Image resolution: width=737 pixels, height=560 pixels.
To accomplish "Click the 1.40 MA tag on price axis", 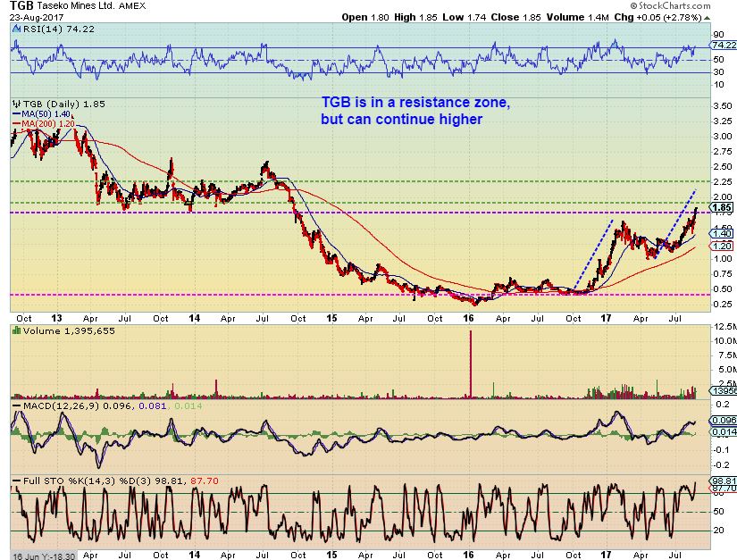I will [x=722, y=233].
